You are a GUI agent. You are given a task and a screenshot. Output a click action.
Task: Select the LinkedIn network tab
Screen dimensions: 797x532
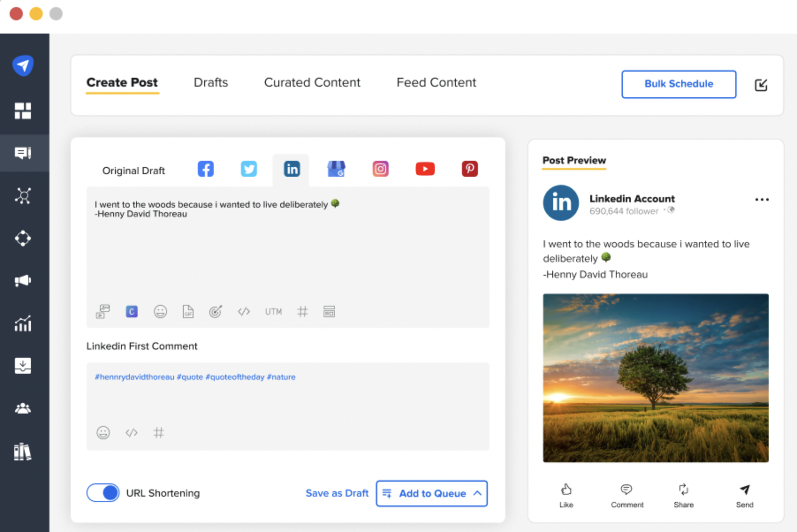[291, 169]
